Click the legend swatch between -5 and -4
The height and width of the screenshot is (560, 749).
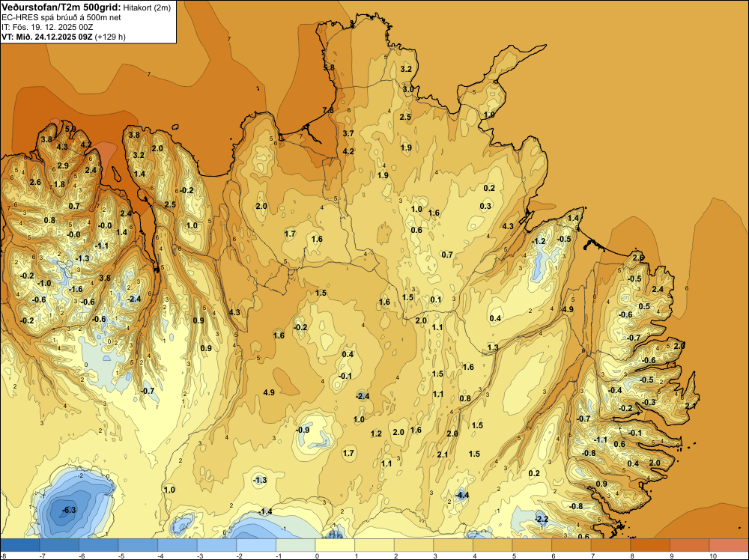point(138,545)
